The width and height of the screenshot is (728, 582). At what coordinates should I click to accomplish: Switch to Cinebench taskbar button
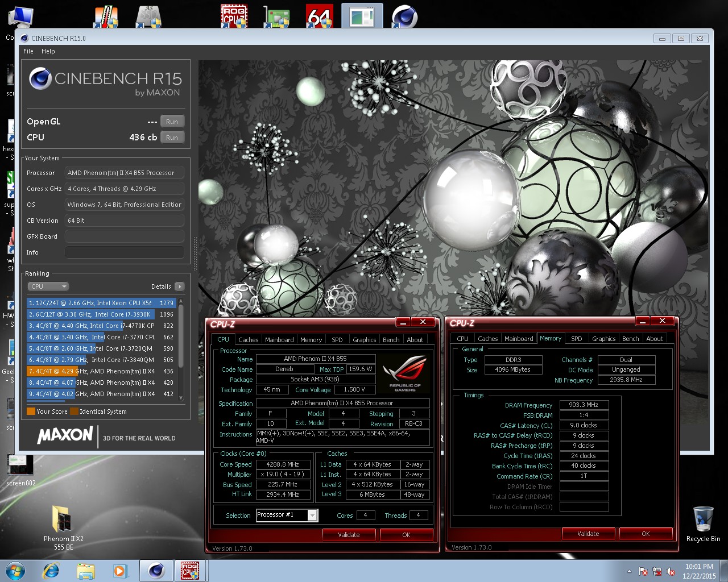pyautogui.click(x=156, y=571)
